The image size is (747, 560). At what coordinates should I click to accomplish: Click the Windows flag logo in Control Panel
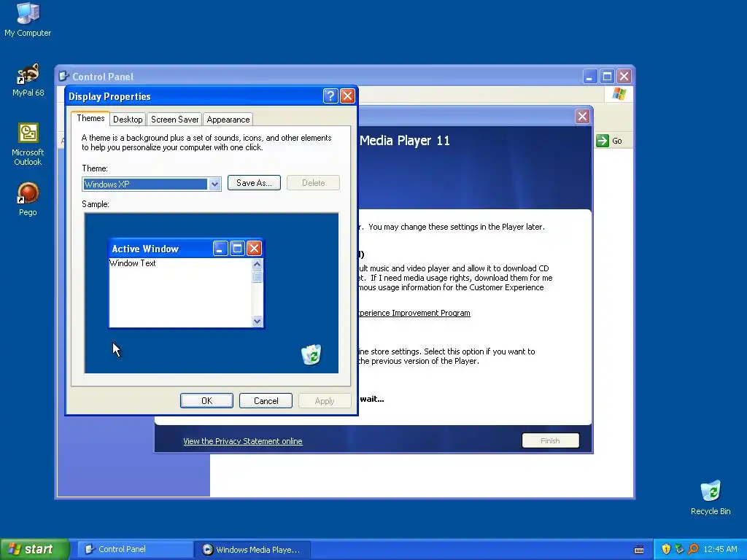click(619, 94)
